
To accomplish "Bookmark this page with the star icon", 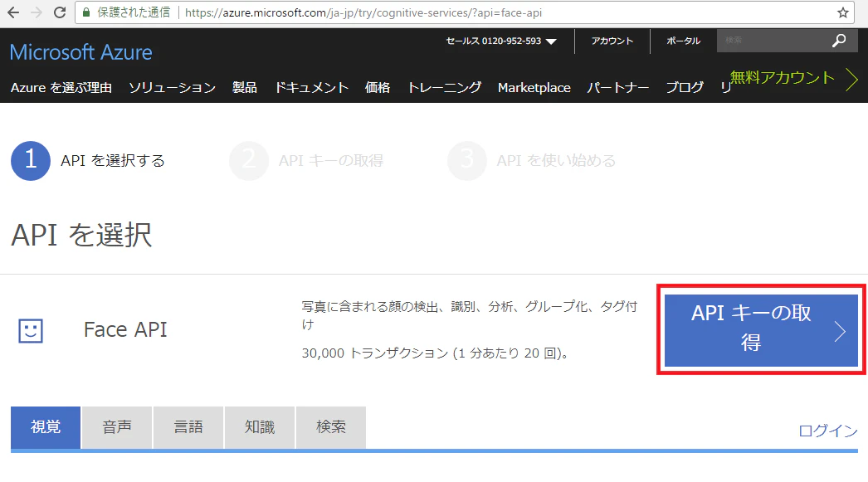I will point(842,12).
